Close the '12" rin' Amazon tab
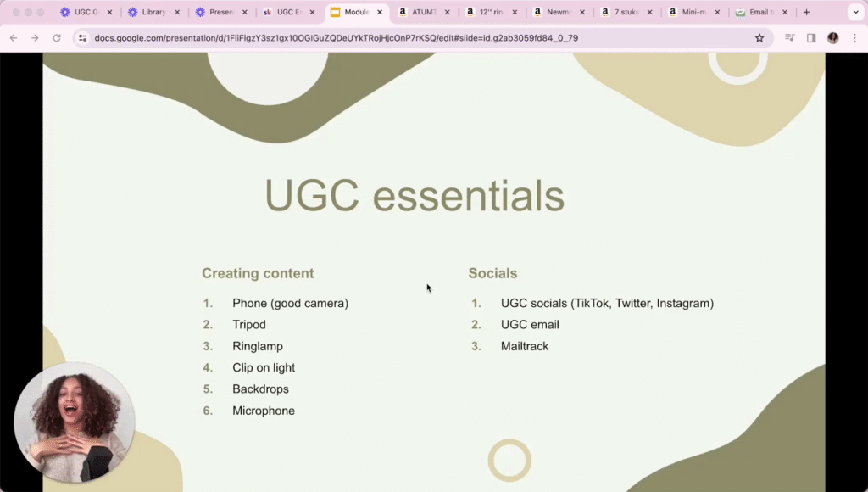The width and height of the screenshot is (868, 492). point(515,12)
